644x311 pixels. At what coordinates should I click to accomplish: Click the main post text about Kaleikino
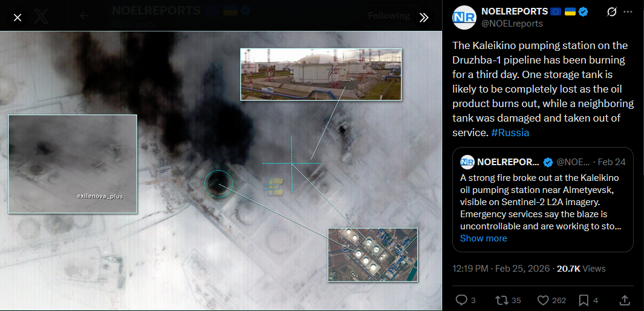(543, 88)
